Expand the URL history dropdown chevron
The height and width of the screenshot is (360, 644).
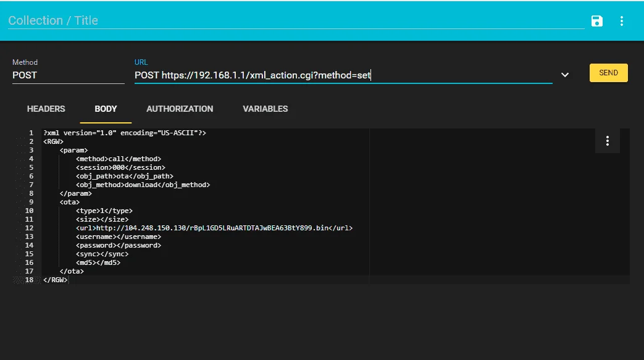565,75
